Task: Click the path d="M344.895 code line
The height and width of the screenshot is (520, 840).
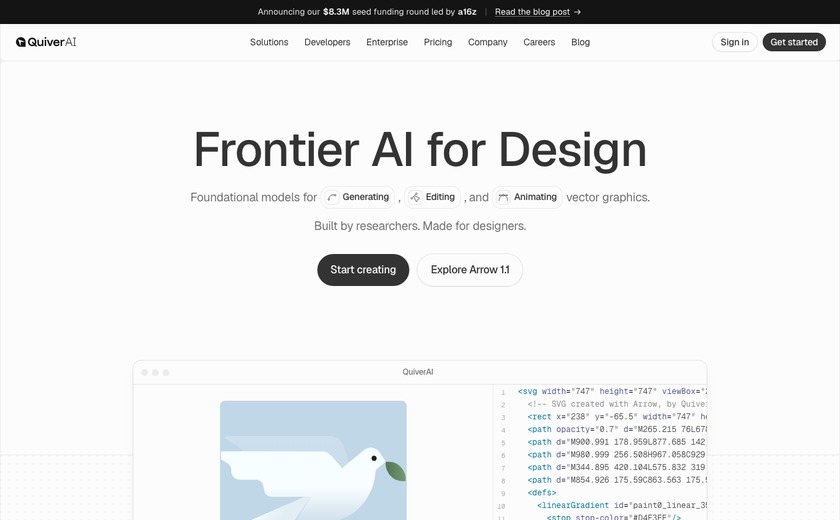Action: pyautogui.click(x=617, y=468)
